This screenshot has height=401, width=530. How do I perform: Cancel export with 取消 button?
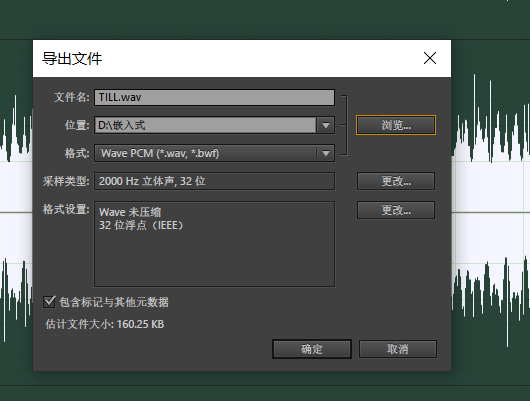tap(398, 349)
